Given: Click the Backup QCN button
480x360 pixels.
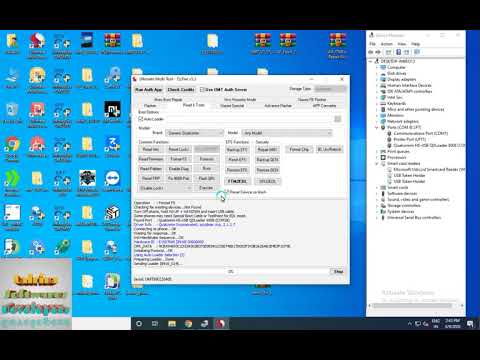Looking at the screenshot, I should point(267,160).
